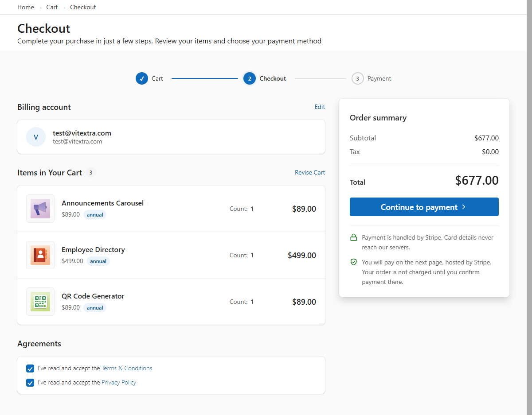Click the completed Cart step checkmark circle

[142, 78]
